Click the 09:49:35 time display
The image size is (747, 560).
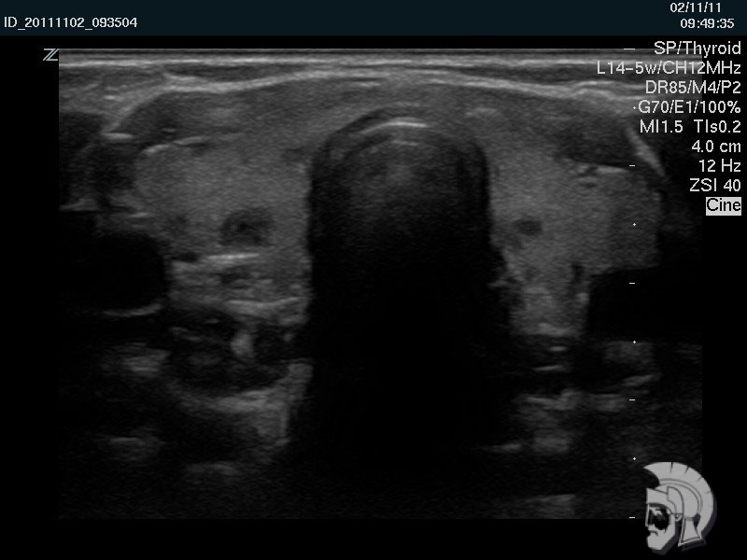(x=707, y=23)
